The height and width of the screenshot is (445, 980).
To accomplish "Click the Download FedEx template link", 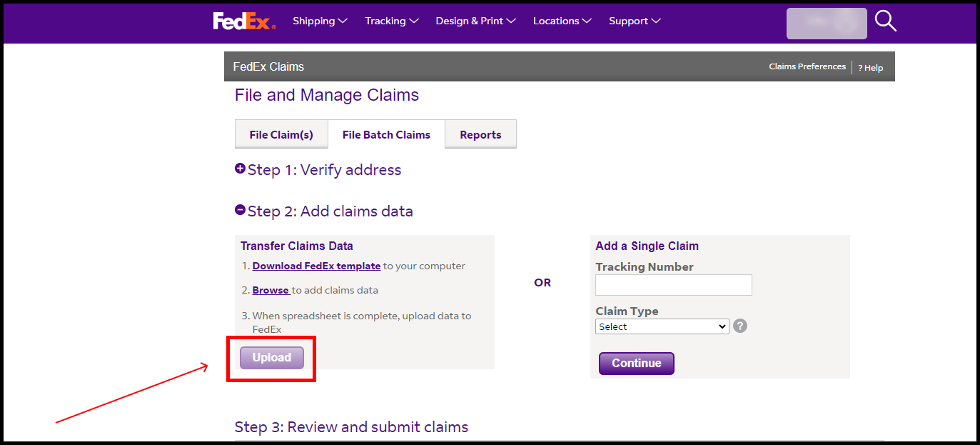I will pyautogui.click(x=316, y=265).
